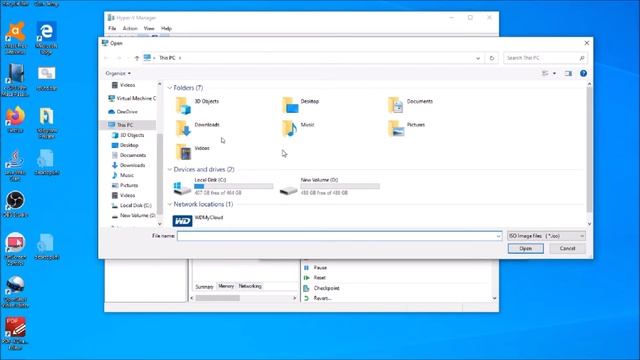Switch to the Summary tab in Hyper-V Manager
The width and height of the screenshot is (640, 360).
click(204, 287)
